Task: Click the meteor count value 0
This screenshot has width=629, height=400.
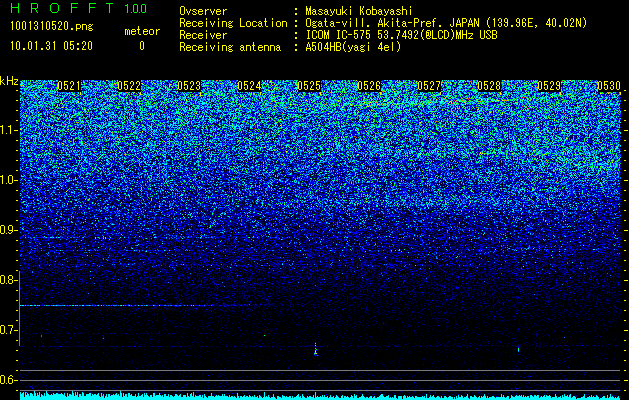Action: (x=142, y=46)
